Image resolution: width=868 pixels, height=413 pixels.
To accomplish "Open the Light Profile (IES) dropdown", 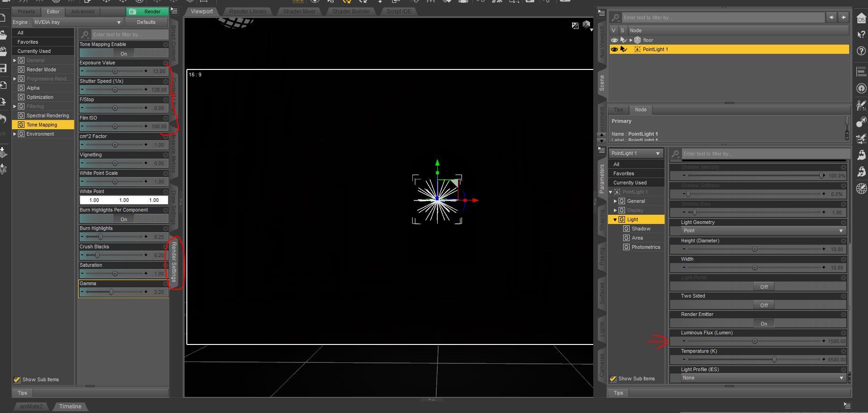I will 764,378.
